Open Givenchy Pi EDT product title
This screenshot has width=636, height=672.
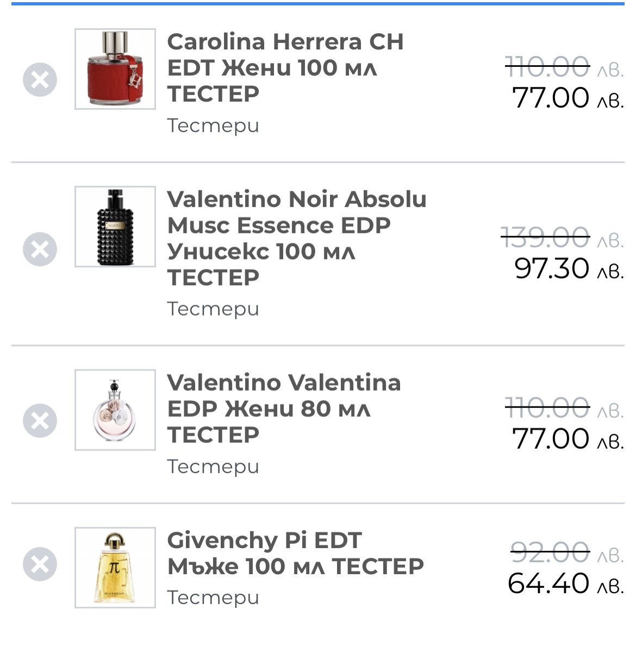(x=295, y=553)
